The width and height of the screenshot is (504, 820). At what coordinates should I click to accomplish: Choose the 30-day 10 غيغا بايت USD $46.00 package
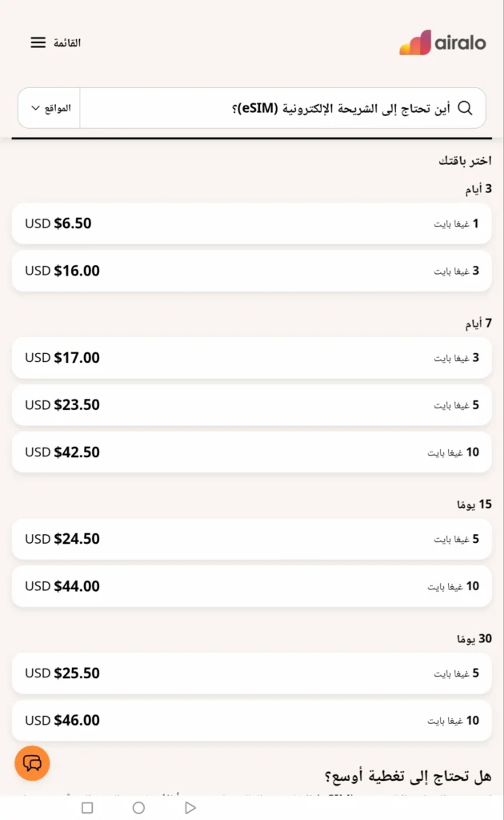click(252, 720)
